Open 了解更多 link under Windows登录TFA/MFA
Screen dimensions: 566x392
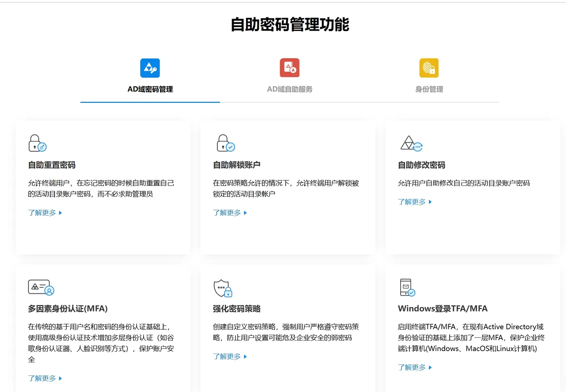pyautogui.click(x=415, y=368)
